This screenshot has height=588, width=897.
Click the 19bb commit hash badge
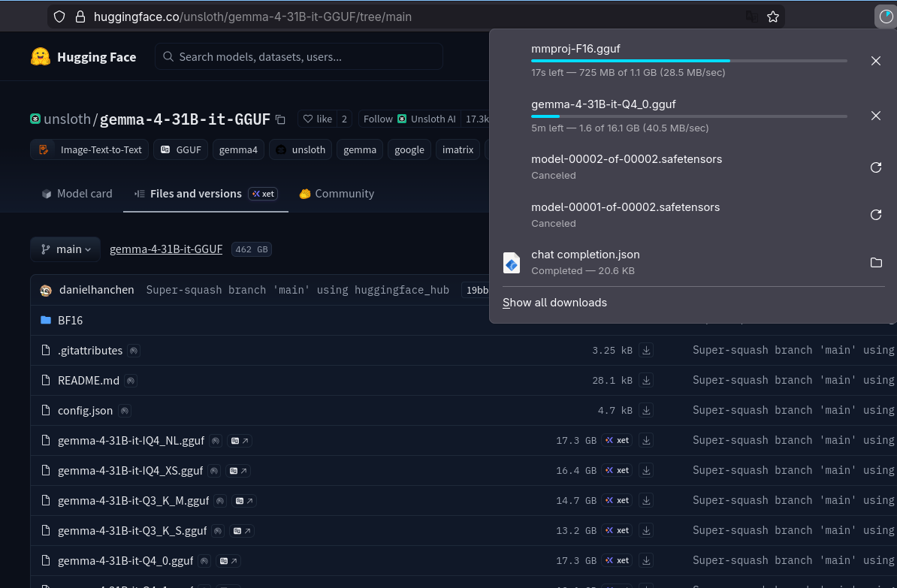point(476,290)
